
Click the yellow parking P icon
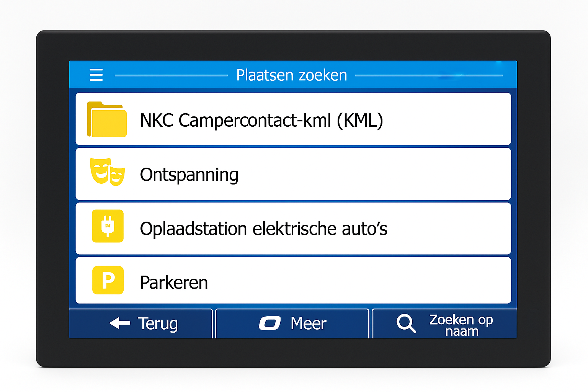108,280
